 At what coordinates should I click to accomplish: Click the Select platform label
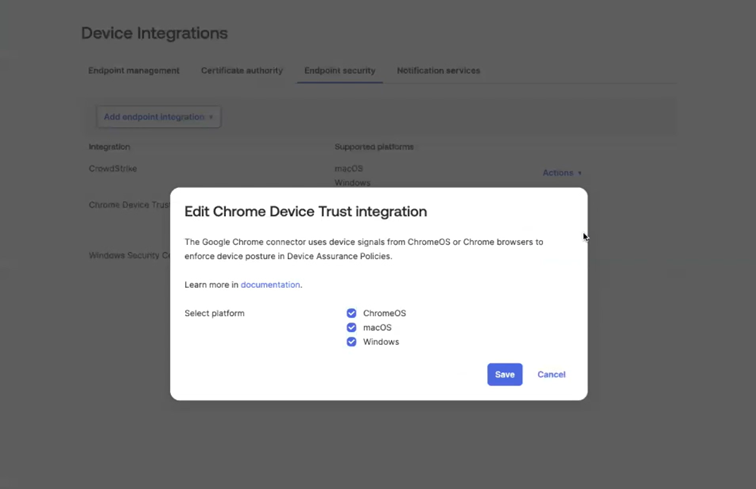pos(214,313)
